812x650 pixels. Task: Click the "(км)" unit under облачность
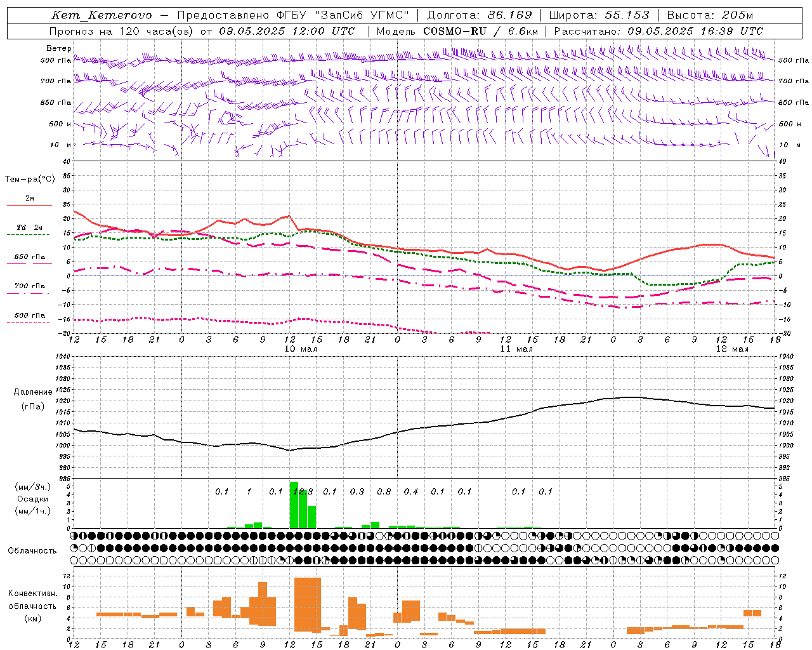click(x=32, y=618)
